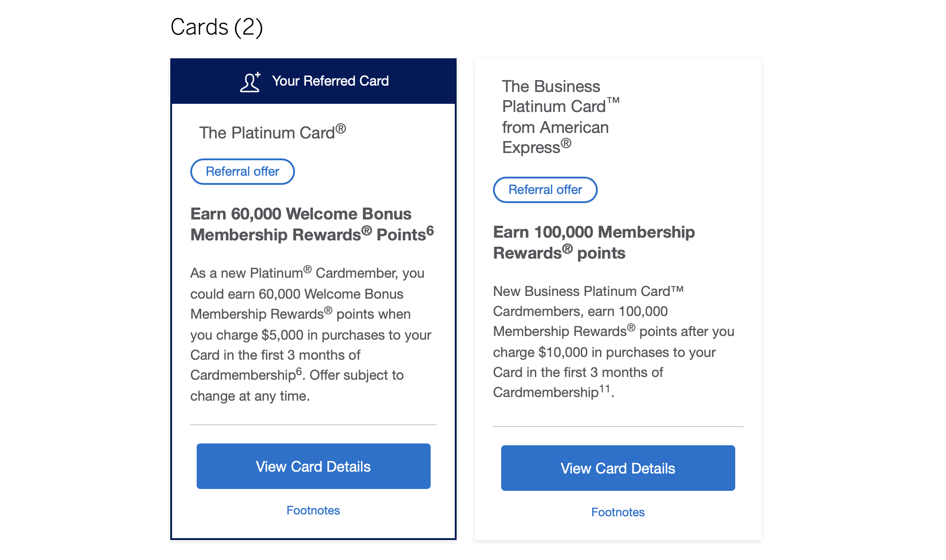Open footnote 11 after Cardmembership
Screen dimensions: 946x560
[x=605, y=389]
